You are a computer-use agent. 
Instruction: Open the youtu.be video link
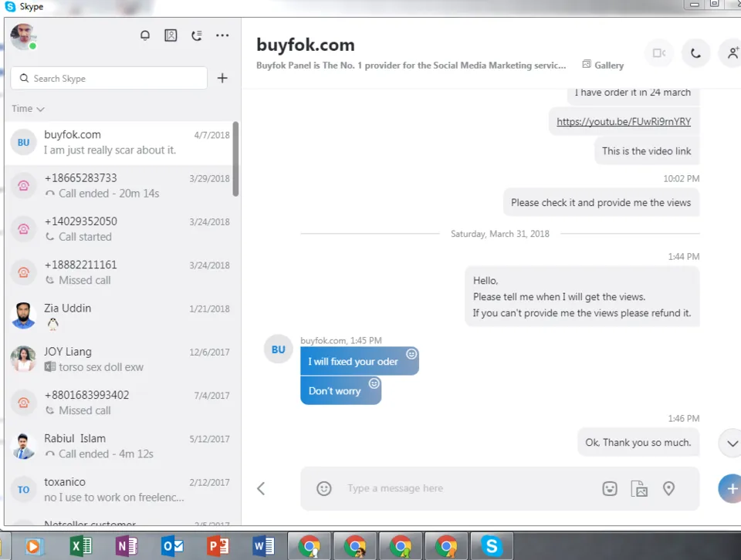624,122
